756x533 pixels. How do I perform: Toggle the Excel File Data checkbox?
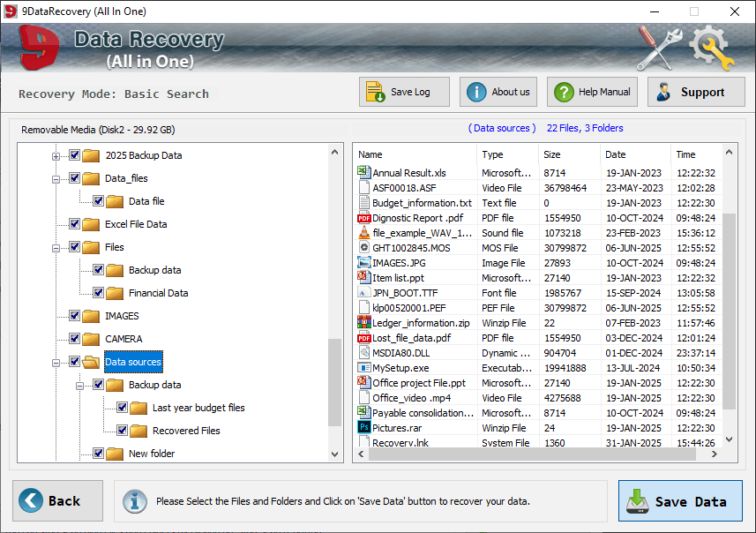tap(74, 224)
